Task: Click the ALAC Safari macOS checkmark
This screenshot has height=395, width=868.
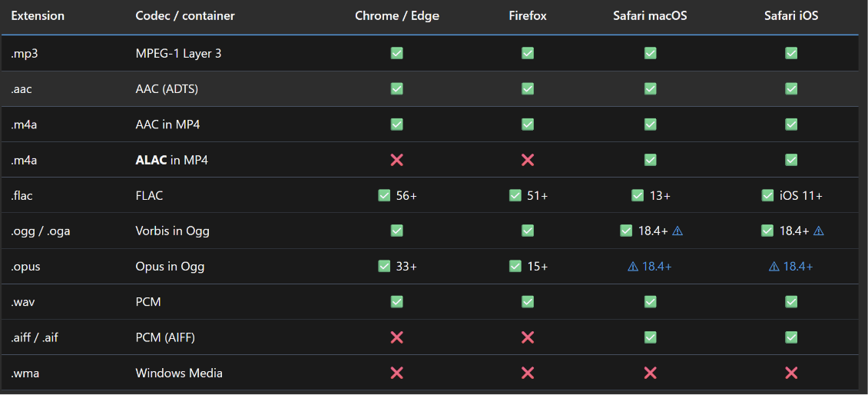Action: 650,160
